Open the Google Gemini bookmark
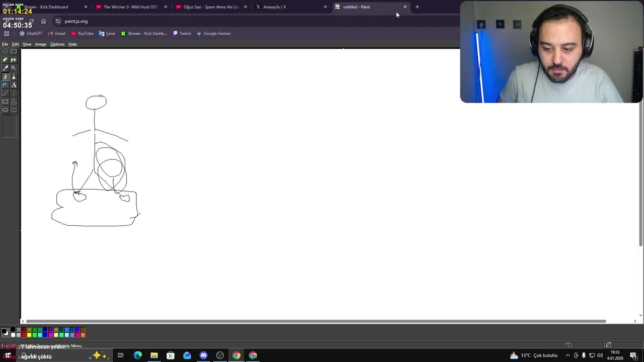This screenshot has width=644, height=362. 213,34
